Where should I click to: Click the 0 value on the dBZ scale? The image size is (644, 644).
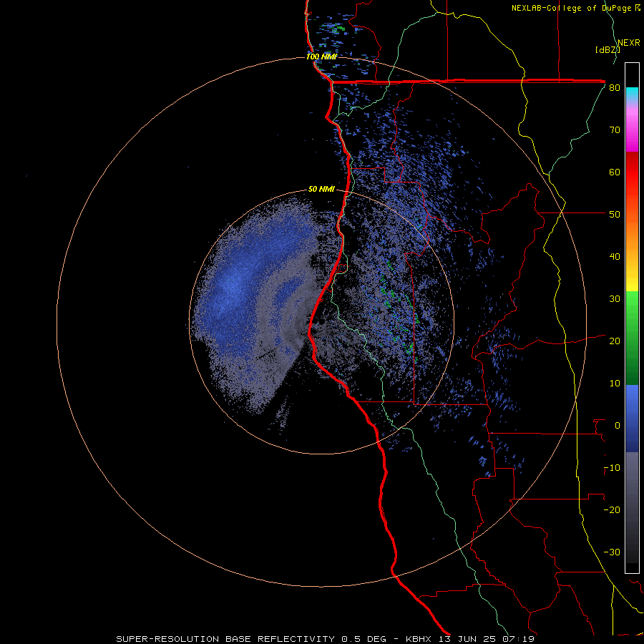617,426
